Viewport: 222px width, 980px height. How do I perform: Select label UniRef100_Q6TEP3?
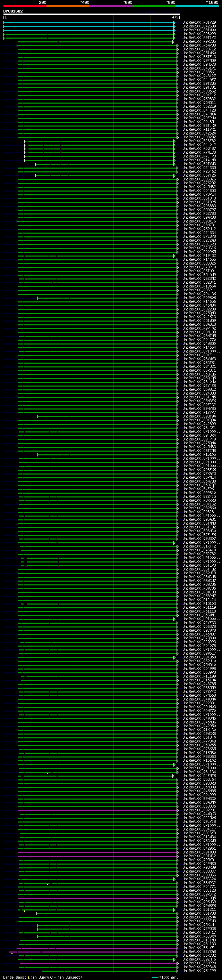pos(199,565)
